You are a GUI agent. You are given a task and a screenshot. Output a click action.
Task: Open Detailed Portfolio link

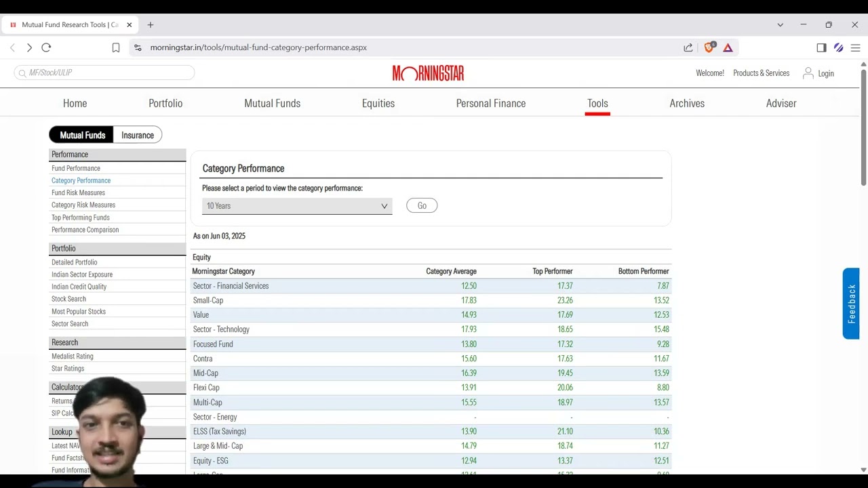pos(75,262)
